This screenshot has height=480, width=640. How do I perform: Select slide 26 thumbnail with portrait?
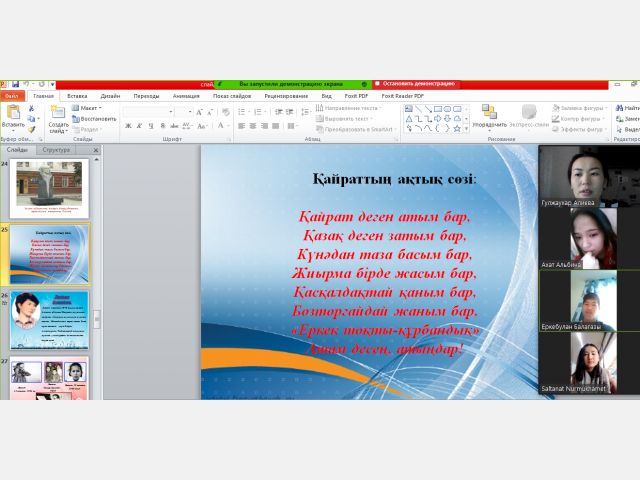49,320
